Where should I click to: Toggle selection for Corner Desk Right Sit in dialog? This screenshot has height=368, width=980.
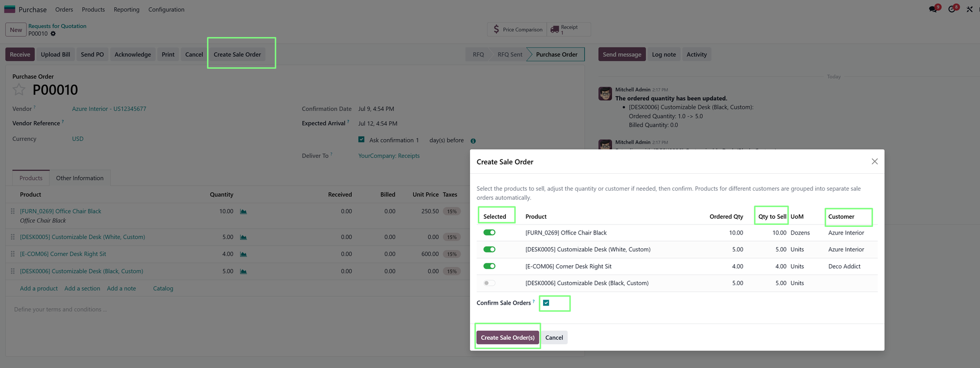pos(489,266)
